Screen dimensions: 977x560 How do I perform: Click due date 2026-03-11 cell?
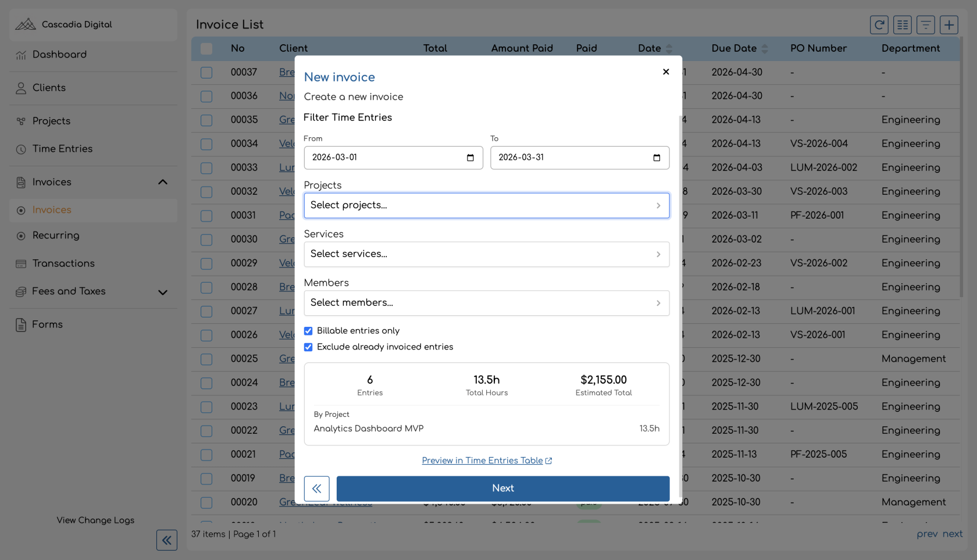[x=735, y=215]
